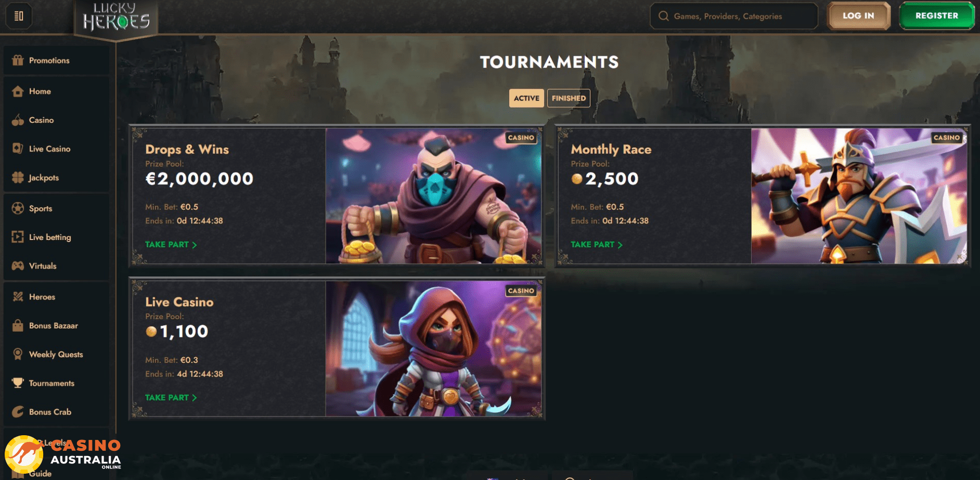Focus the games search field
The image size is (980, 480).
[734, 16]
